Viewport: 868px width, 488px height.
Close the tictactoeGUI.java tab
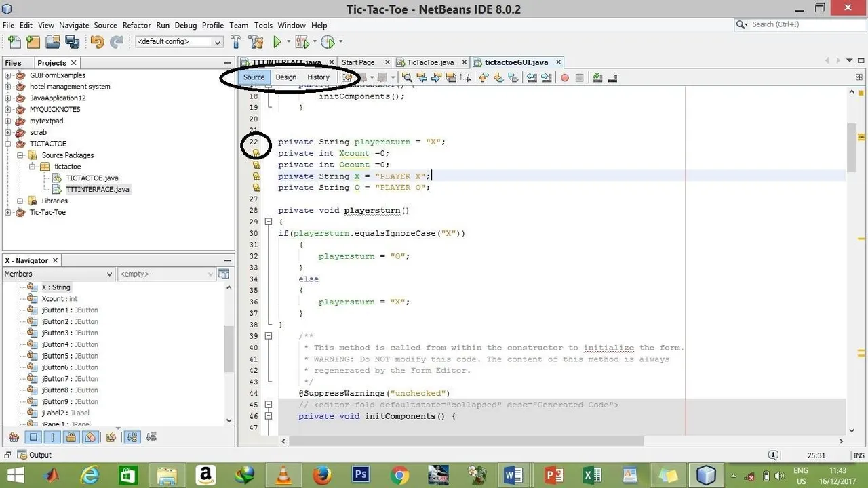coord(559,62)
